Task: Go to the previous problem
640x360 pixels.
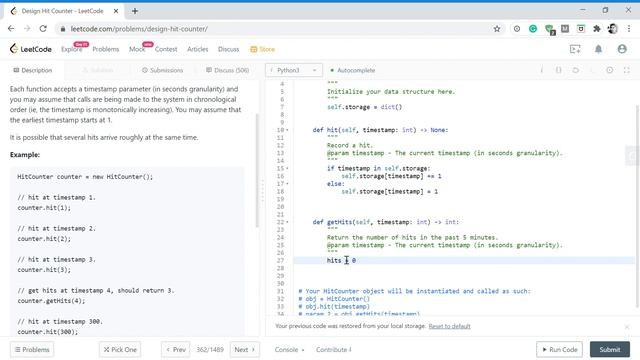Action: tap(176, 349)
